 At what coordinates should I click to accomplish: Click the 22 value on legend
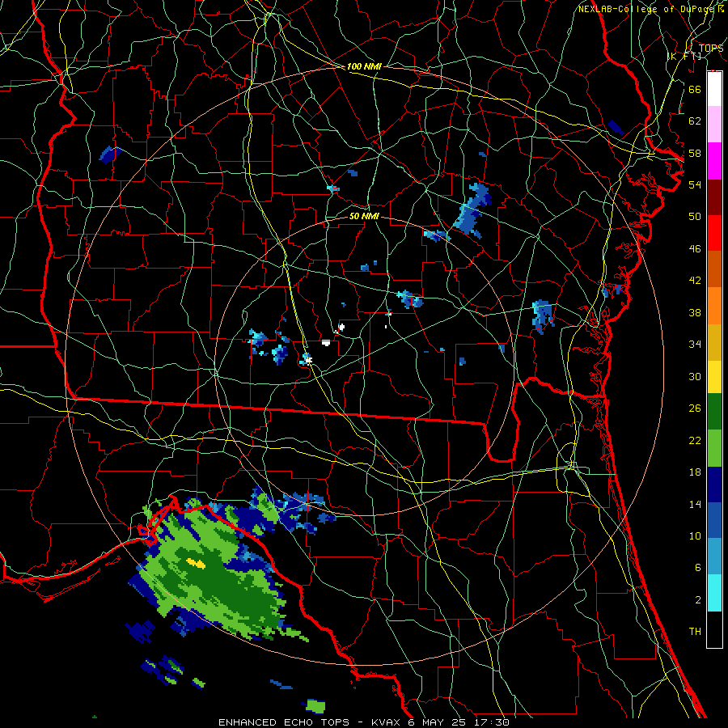[x=695, y=440]
